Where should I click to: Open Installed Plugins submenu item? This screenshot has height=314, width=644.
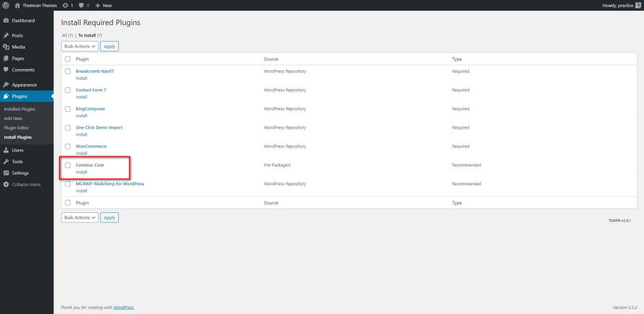(x=19, y=109)
